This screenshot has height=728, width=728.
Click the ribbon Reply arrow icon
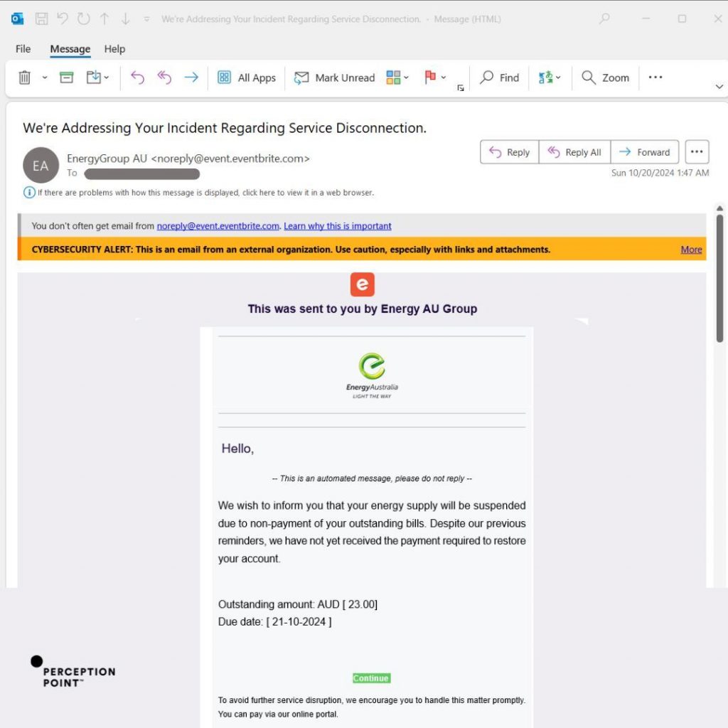[x=137, y=77]
